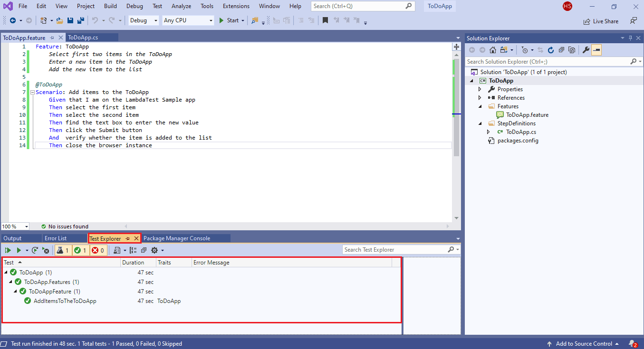Open the Extensions menu

coord(236,6)
